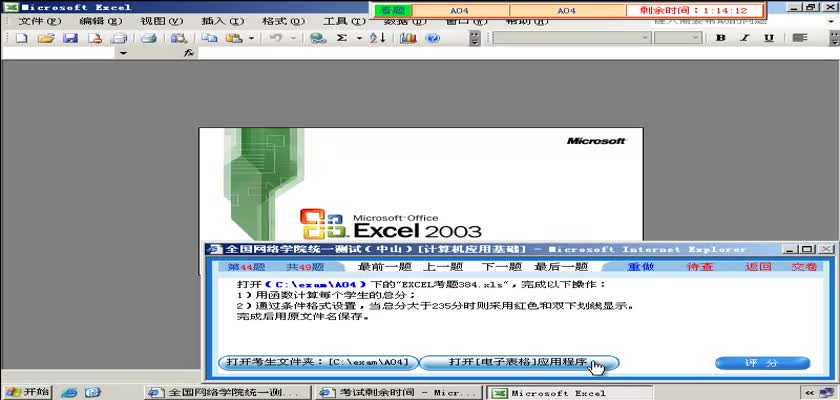Click the 剩余时间 countdown display
Viewport: 840px width, 400px height.
point(693,10)
